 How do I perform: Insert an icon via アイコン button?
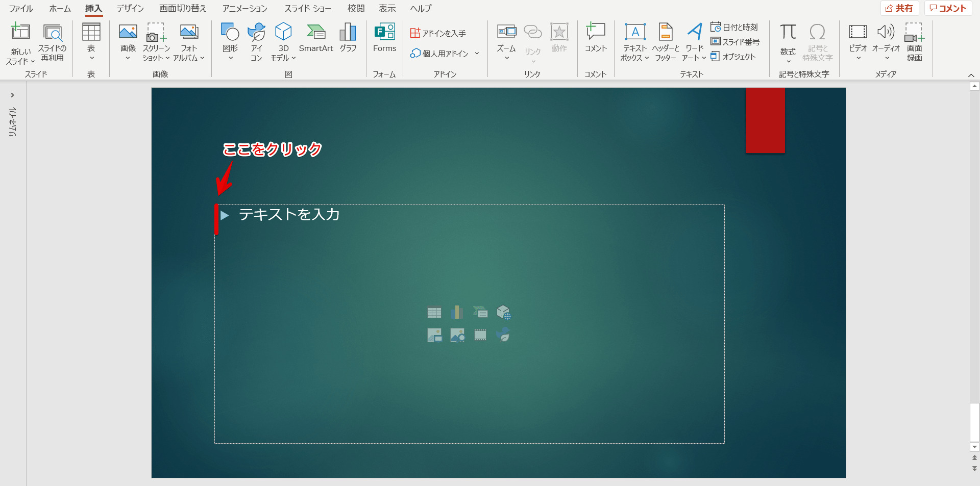(256, 43)
